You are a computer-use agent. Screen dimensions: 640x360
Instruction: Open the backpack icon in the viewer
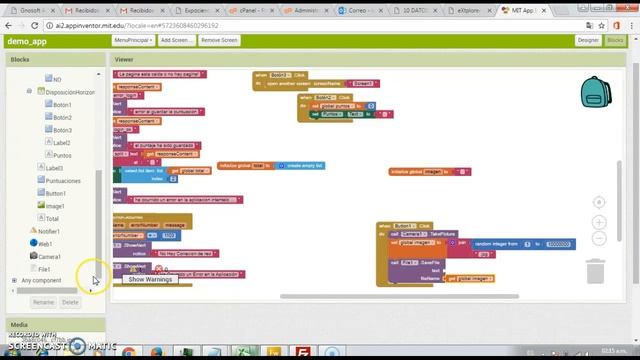(x=596, y=92)
